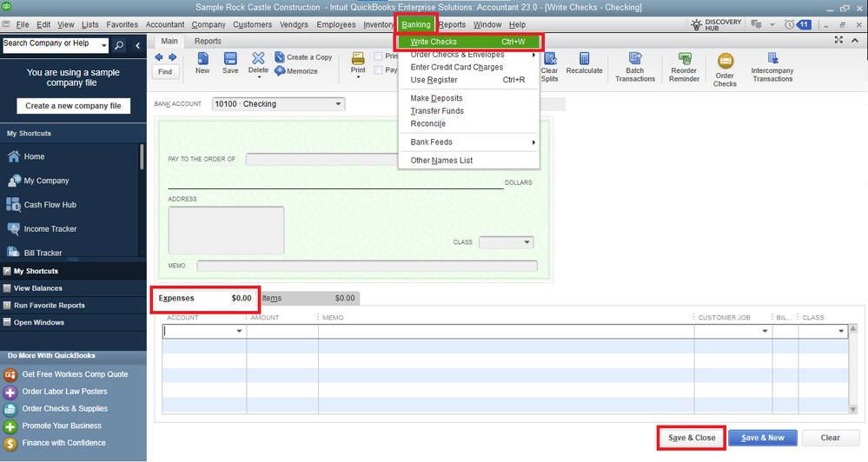This screenshot has width=868, height=462.
Task: Expand Delete options dropdown arrow
Action: pyautogui.click(x=259, y=77)
